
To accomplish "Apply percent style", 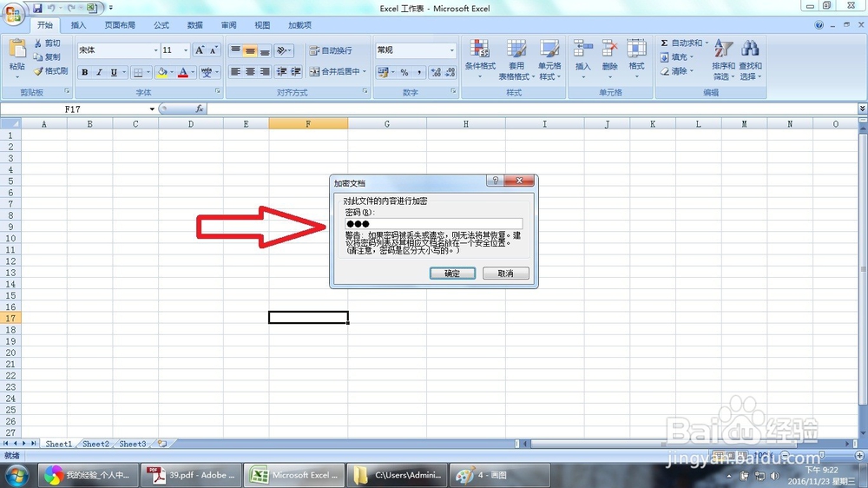I will point(404,72).
